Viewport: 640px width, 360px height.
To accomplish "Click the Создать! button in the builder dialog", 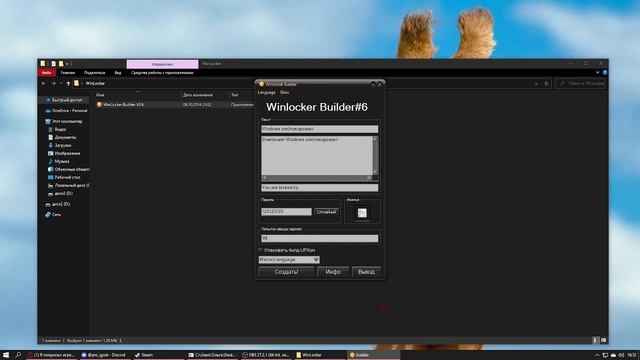I will 286,272.
